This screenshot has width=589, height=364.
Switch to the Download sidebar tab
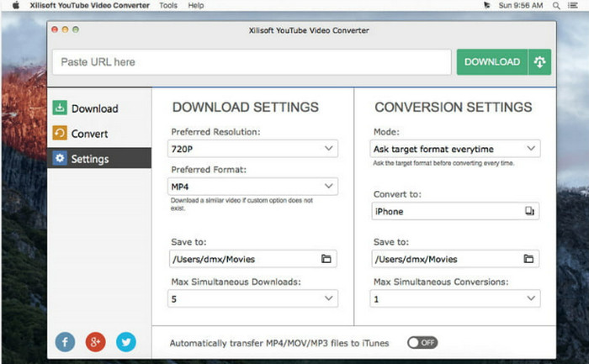click(x=93, y=108)
